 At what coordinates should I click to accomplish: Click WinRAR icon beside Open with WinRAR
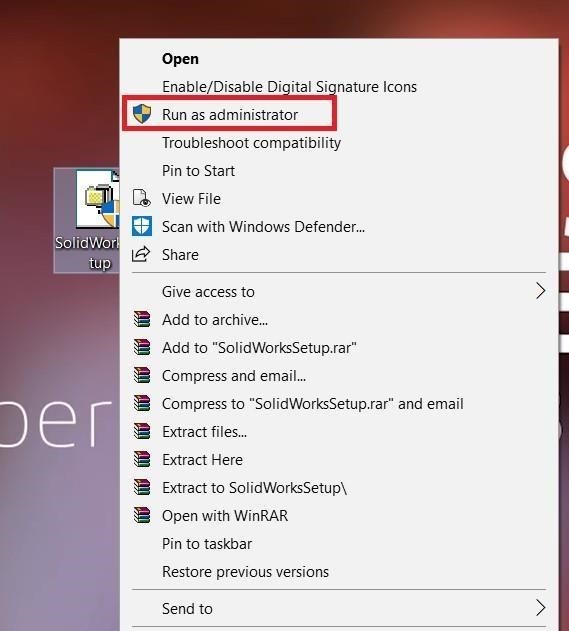pyautogui.click(x=142, y=516)
